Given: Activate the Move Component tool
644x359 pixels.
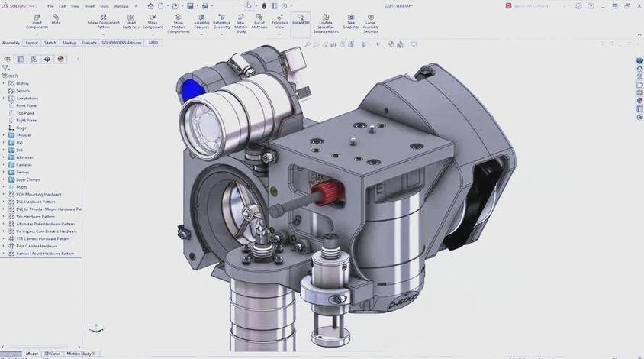Looking at the screenshot, I should [153, 22].
